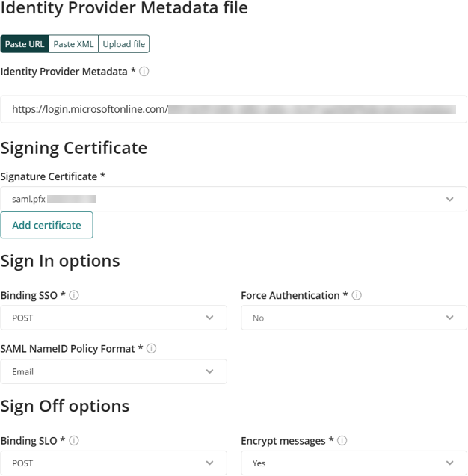Image resolution: width=468 pixels, height=476 pixels.
Task: Open the Binding SSO dropdown
Action: [114, 318]
